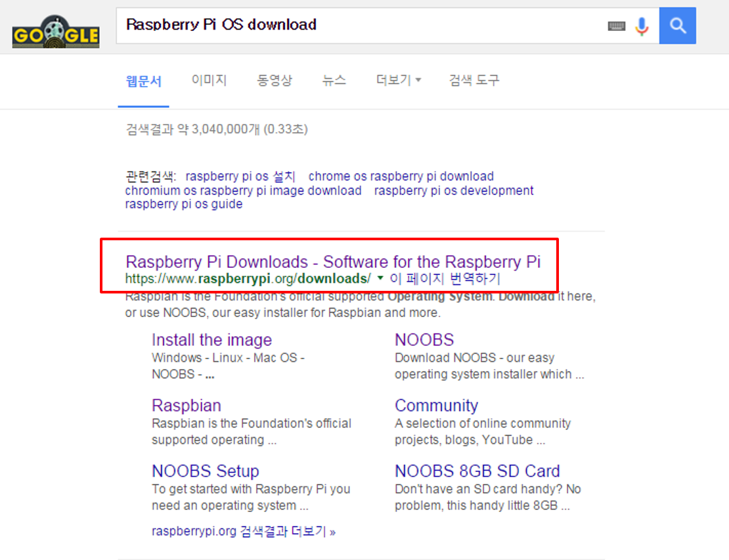Open the NOOBS sitelink
Viewport: 729px width, 560px height.
tap(424, 339)
